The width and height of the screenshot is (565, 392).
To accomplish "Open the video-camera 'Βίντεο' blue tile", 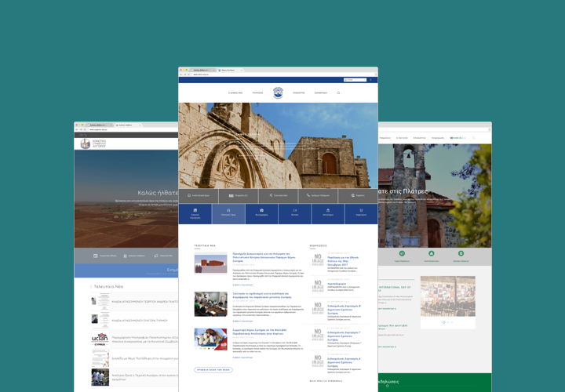I will point(295,214).
